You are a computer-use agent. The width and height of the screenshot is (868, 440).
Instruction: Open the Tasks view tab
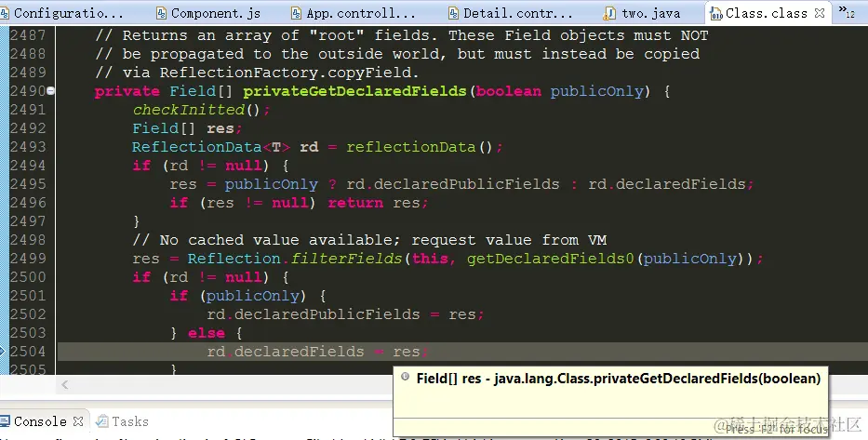pyautogui.click(x=130, y=421)
